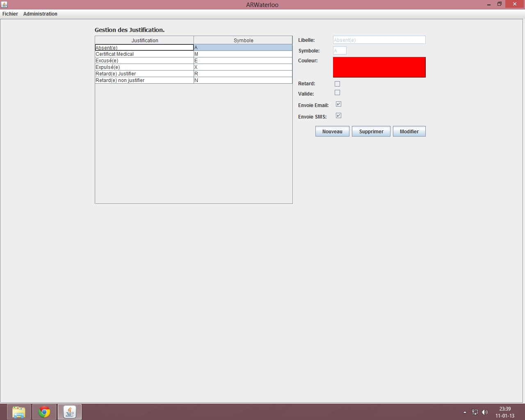Click the Modifier button

[x=409, y=131]
